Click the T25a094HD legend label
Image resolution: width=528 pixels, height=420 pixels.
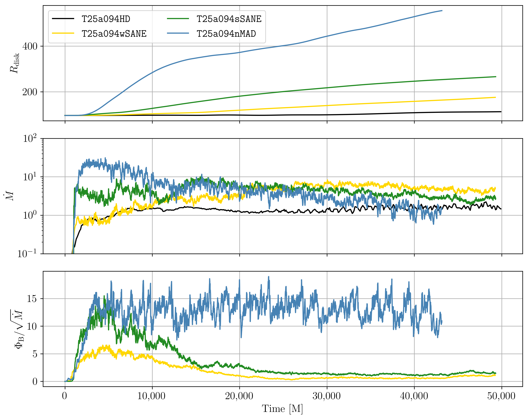tap(106, 19)
